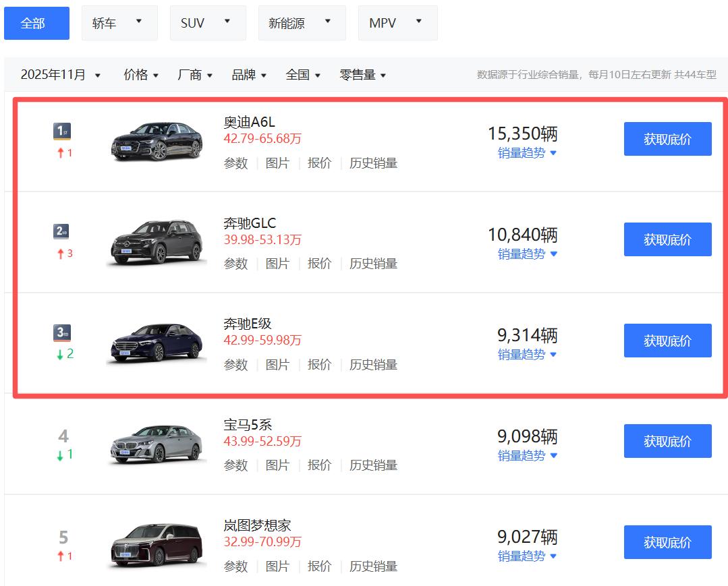Open 参数 link for 奔驰E级
Viewport: 728px width, 586px height.
point(236,365)
